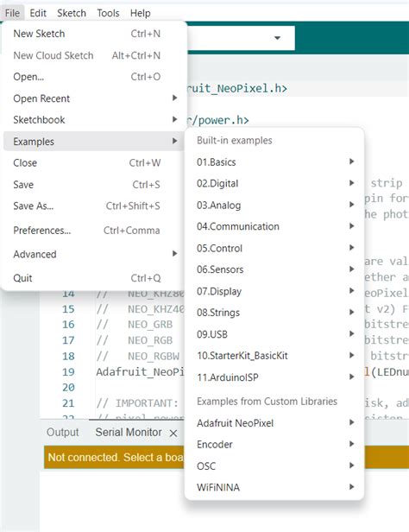Close the Serial Monitor tab
Viewport: 409px width, 532px height.
point(173,433)
